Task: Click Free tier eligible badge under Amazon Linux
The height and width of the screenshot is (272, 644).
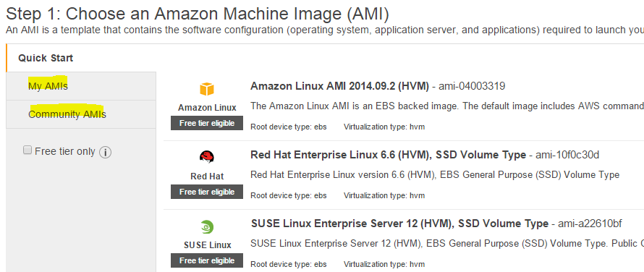Action: point(207,123)
